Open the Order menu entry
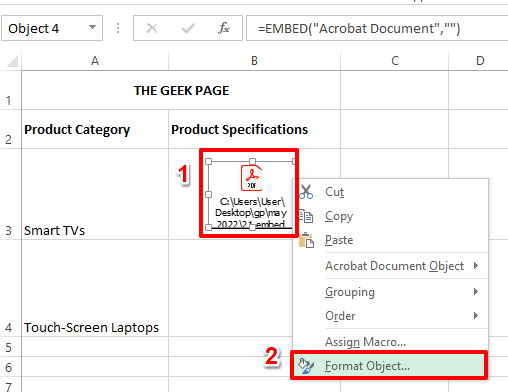This screenshot has height=392, width=508. tap(390, 316)
